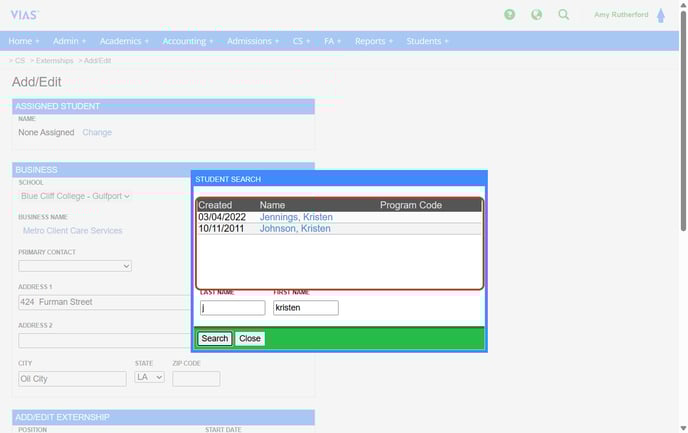
Task: Select student Johnson, Kristen
Action: [x=295, y=229]
